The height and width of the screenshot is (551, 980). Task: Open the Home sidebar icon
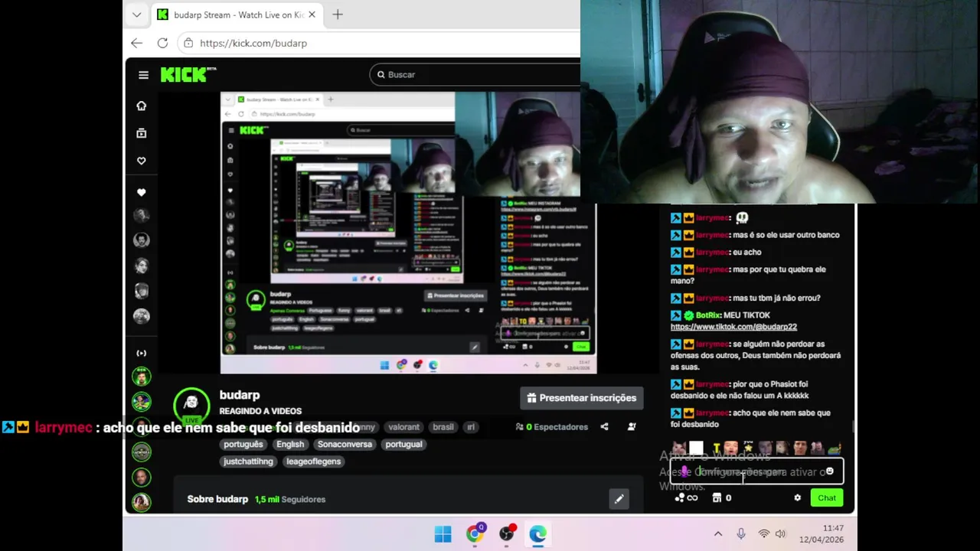(x=141, y=106)
